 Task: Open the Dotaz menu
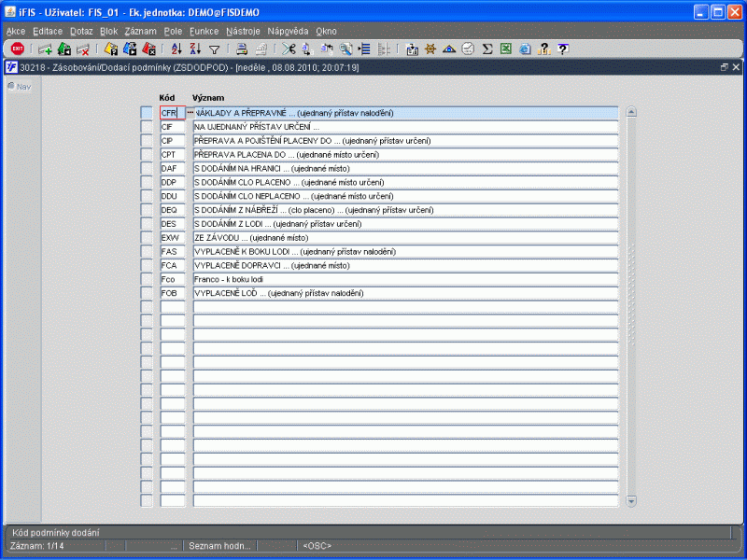81,32
